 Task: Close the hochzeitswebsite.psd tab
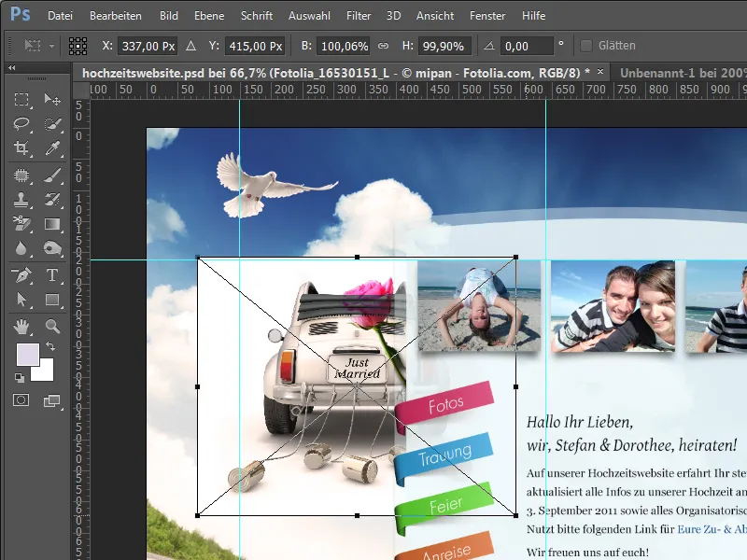[x=600, y=72]
